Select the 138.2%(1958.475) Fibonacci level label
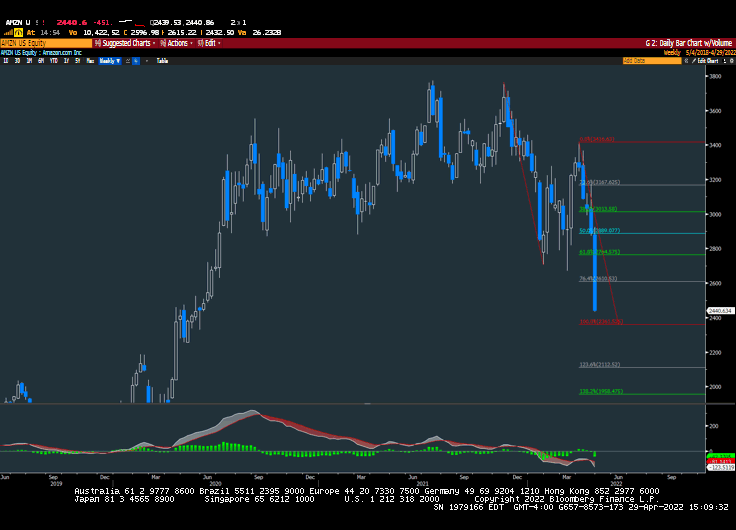 pos(601,391)
